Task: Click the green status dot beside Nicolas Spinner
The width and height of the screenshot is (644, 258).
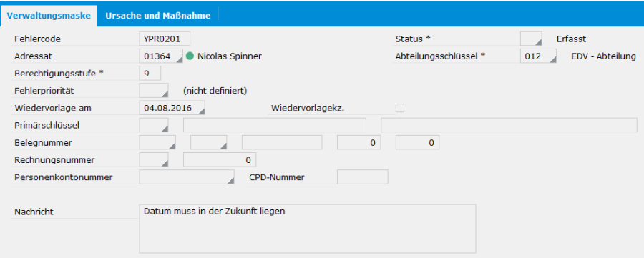Action: tap(190, 56)
